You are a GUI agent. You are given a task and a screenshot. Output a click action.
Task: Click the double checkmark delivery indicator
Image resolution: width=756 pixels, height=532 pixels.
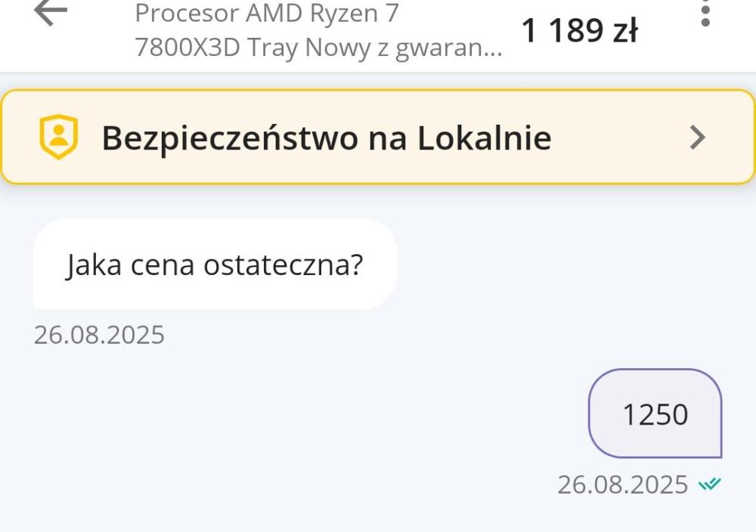click(709, 484)
